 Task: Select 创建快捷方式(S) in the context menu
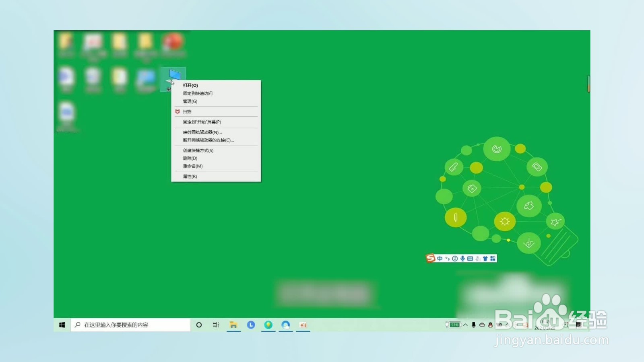tap(216, 150)
